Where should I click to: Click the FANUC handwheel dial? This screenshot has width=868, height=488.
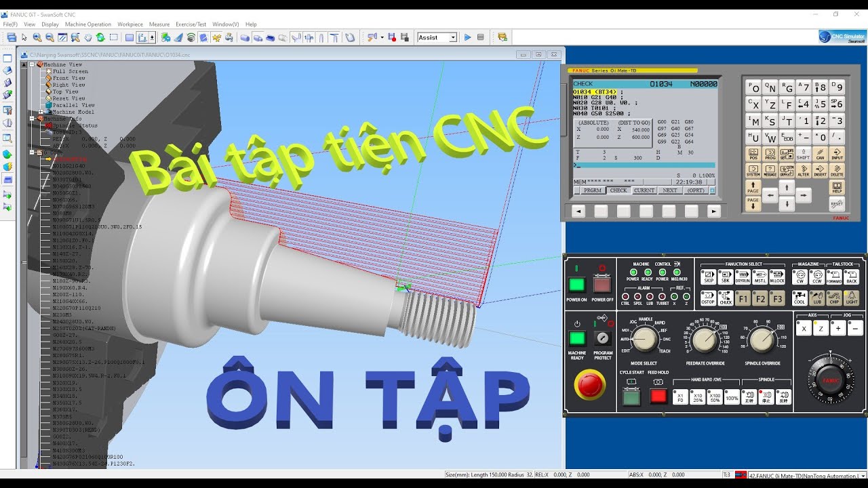coord(831,380)
